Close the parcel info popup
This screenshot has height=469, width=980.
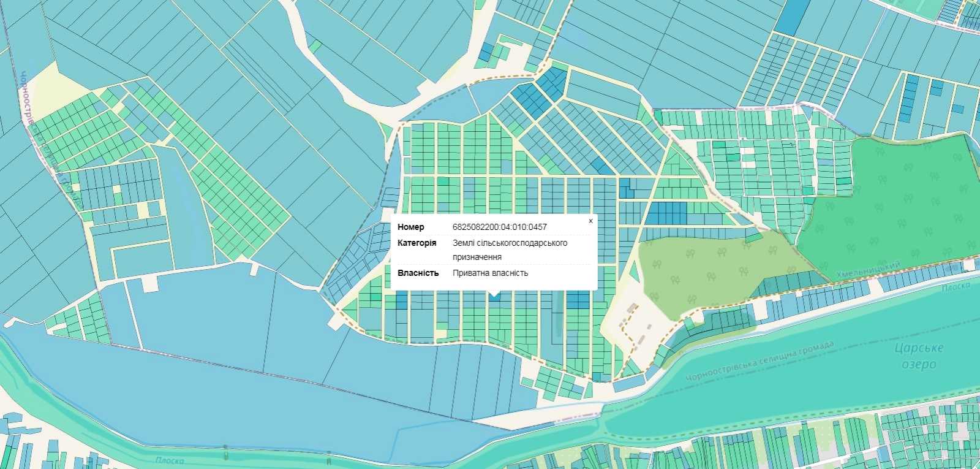pos(590,221)
